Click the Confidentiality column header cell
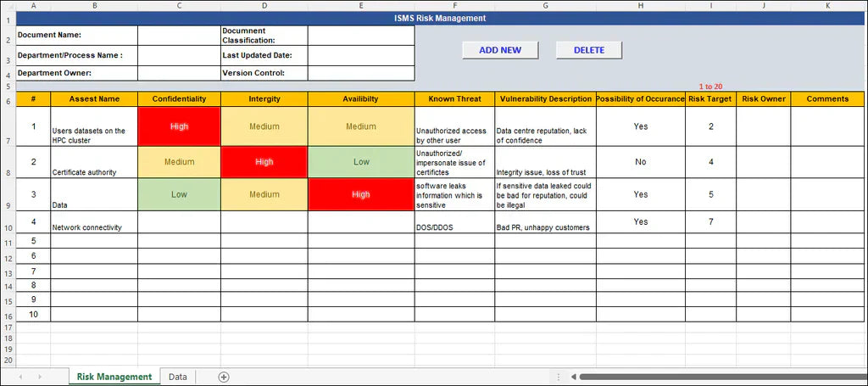This screenshot has width=868, height=386. point(180,99)
